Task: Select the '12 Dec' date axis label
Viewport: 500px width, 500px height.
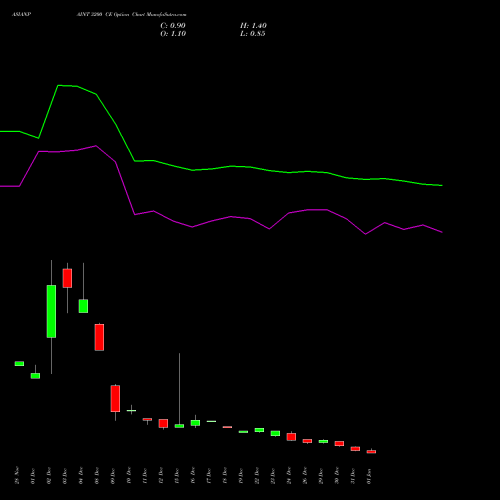Action: tap(161, 475)
